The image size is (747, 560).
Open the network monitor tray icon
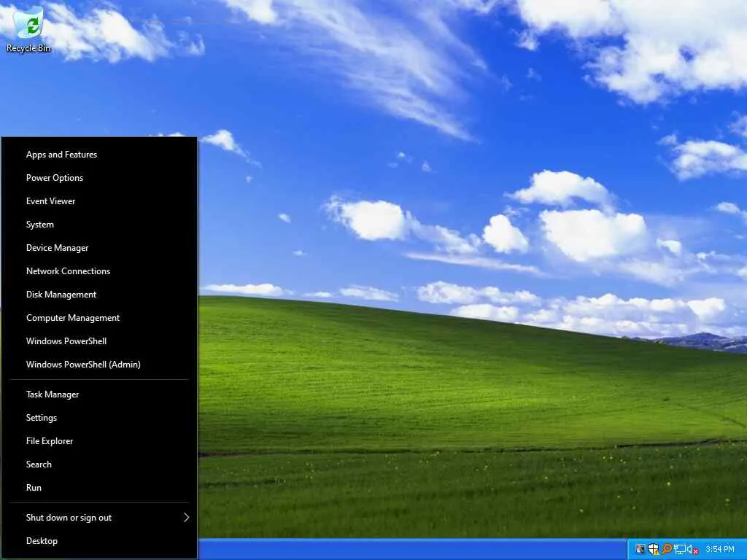point(680,549)
